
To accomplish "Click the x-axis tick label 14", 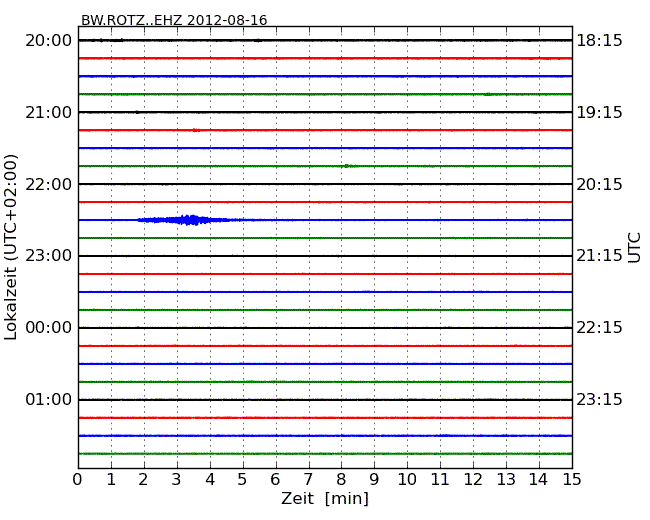I will tap(538, 479).
